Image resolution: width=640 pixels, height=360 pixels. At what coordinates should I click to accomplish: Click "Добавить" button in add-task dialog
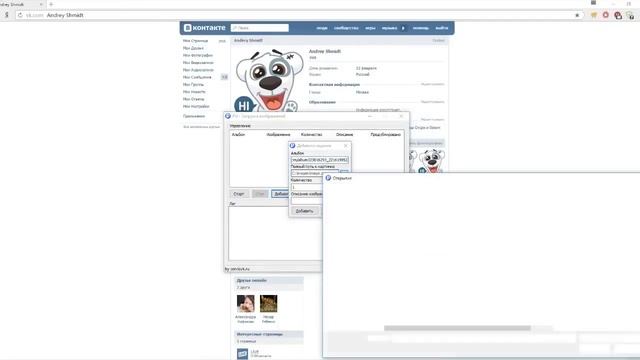[x=304, y=211]
